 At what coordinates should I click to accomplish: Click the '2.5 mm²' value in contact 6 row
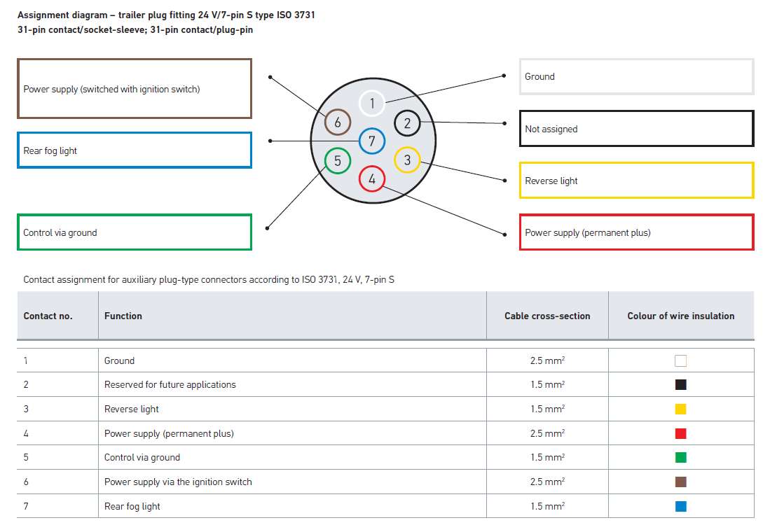pos(547,482)
